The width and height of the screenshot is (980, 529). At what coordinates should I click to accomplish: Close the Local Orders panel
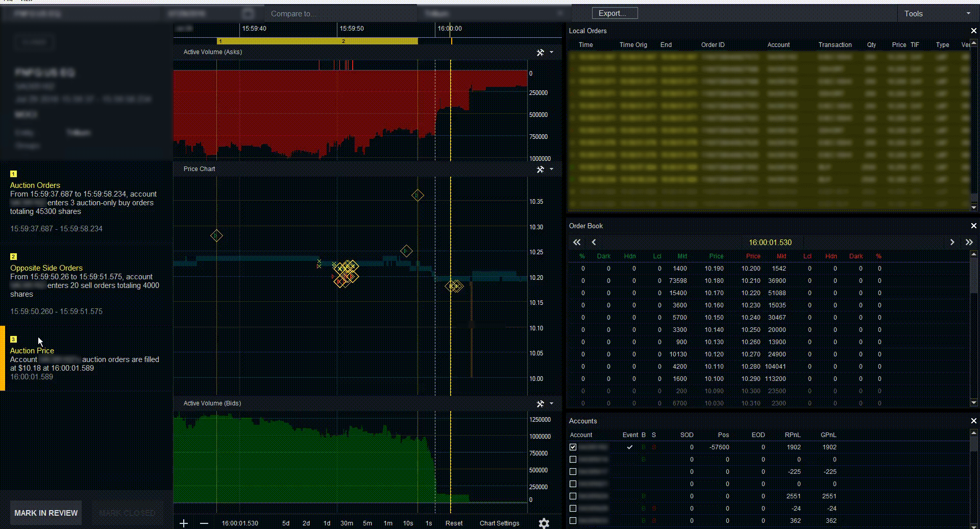coord(973,31)
